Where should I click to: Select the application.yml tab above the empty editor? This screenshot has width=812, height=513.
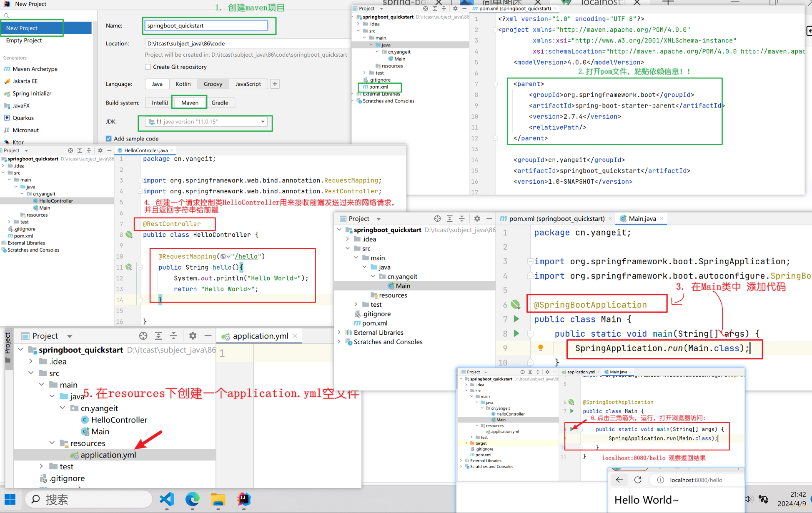tap(260, 336)
